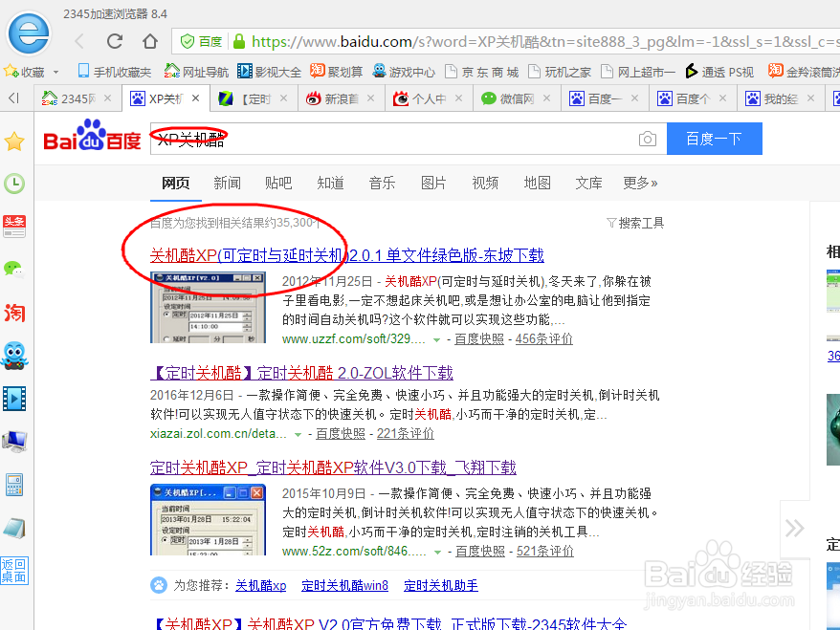Open the 收藏 favorites star
The height and width of the screenshot is (630, 840).
pos(11,71)
